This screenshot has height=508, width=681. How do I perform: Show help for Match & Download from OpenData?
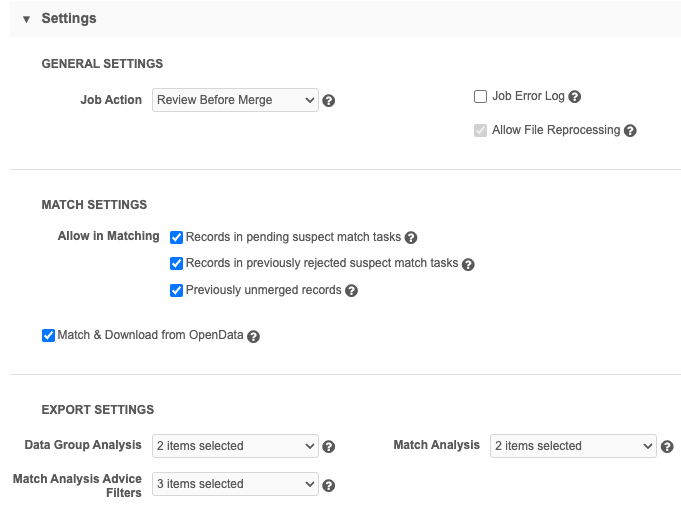click(x=253, y=336)
